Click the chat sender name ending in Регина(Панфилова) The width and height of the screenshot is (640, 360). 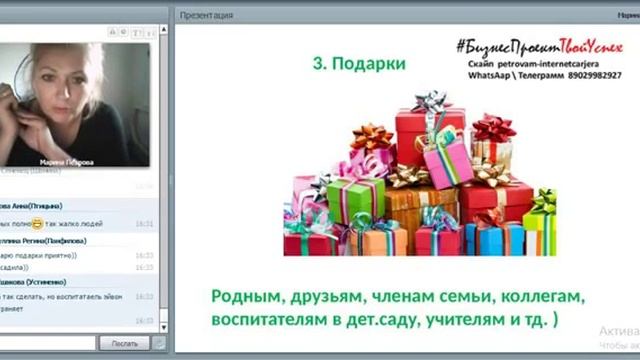pos(43,241)
